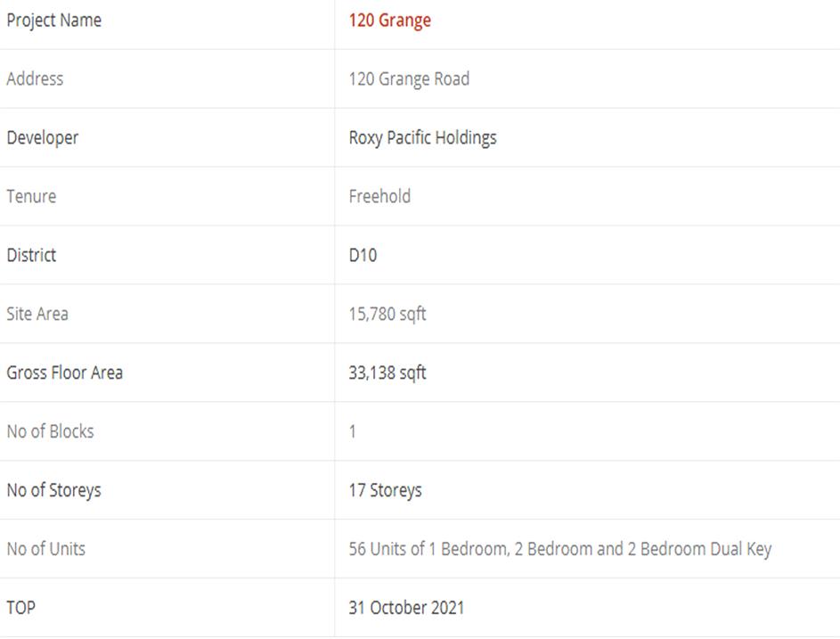The image size is (840, 639).
Task: Select the 56 Units bedroom description
Action: (559, 550)
